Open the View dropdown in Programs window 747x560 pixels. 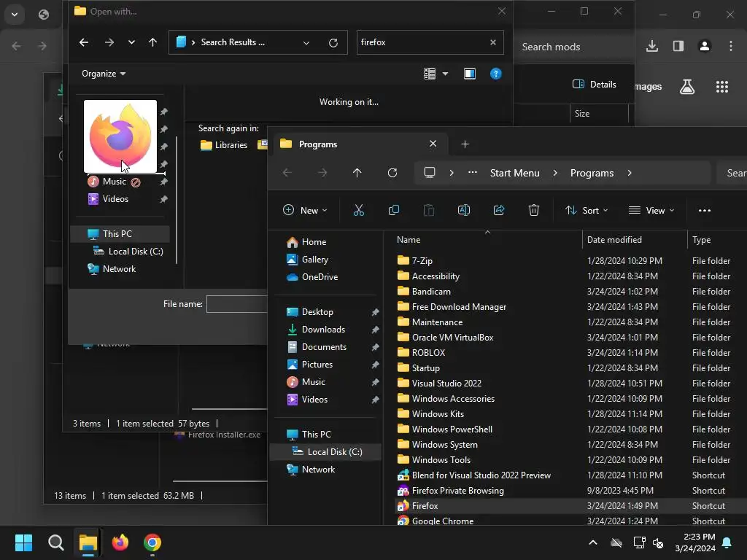651,210
